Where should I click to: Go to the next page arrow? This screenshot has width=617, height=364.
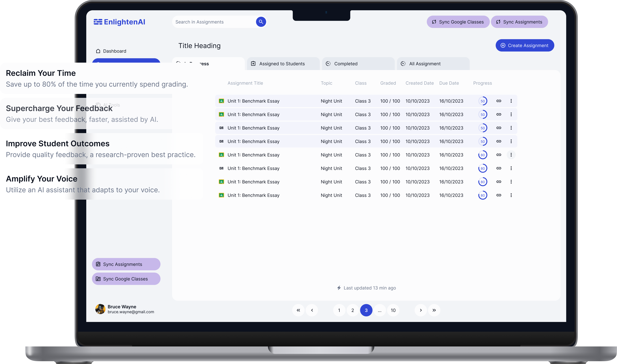[421, 310]
